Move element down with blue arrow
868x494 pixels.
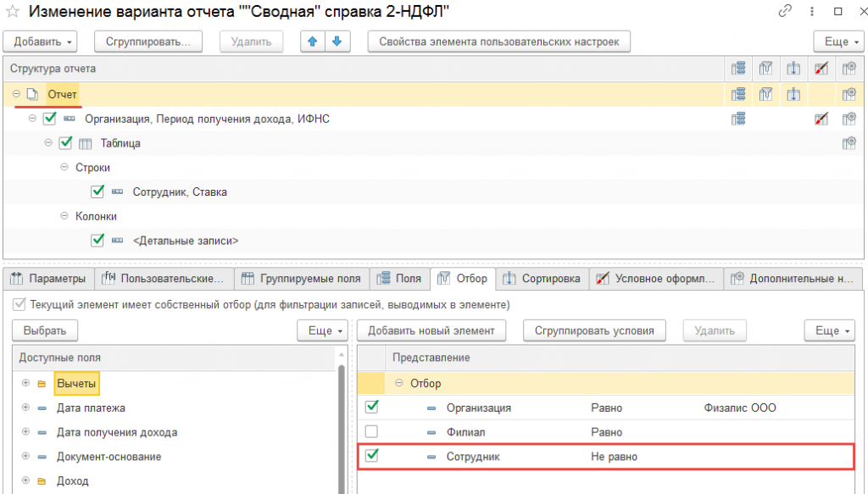pos(337,42)
